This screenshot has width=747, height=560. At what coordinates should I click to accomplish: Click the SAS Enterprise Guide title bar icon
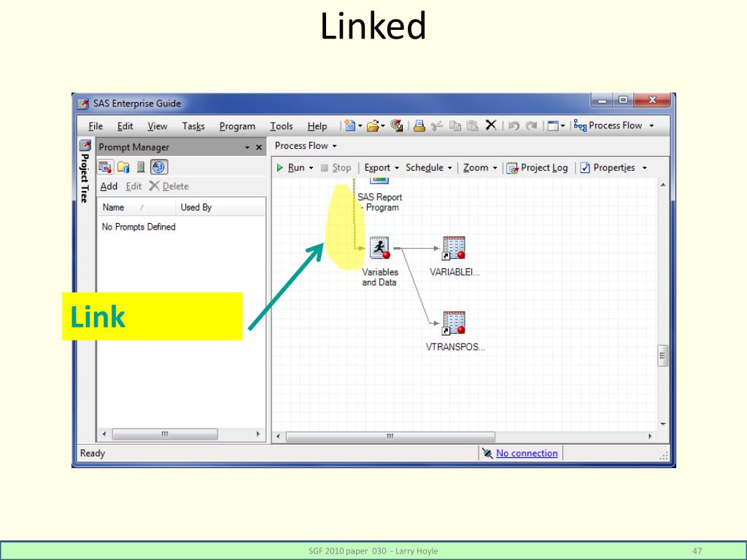point(83,104)
